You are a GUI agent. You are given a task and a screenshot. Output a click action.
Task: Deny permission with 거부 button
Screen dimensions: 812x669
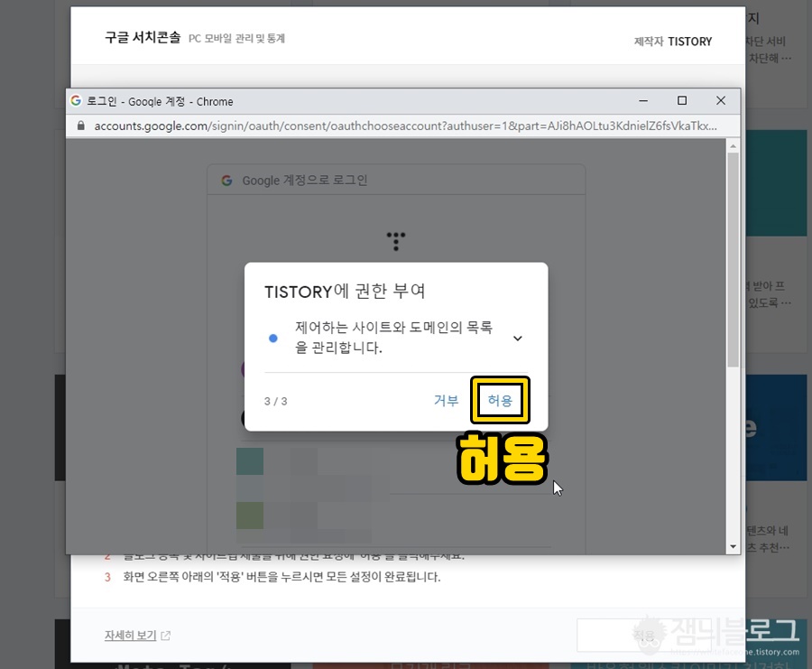coord(446,400)
